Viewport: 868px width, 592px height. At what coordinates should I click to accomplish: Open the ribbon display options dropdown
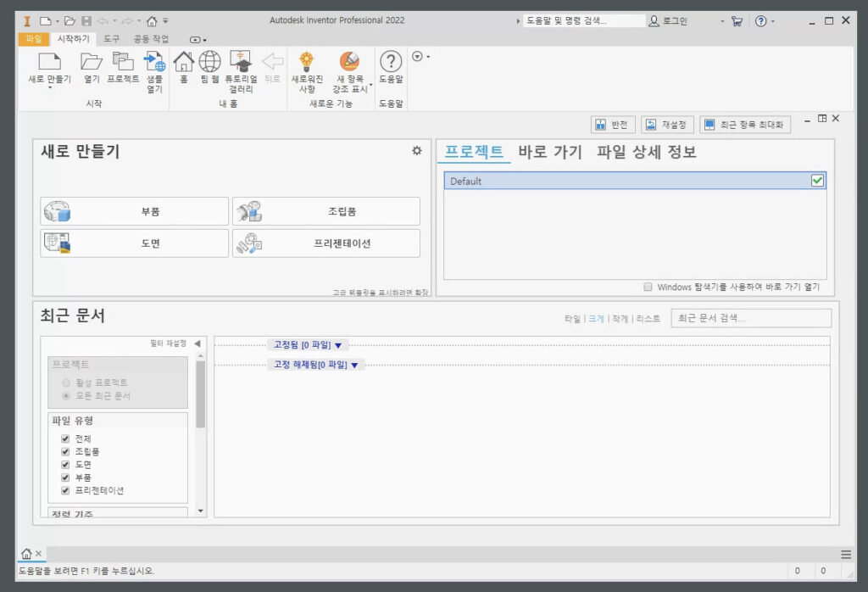click(x=198, y=39)
